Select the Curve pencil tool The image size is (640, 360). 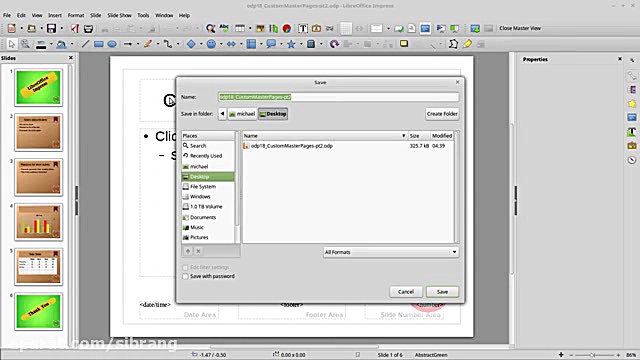coord(148,44)
